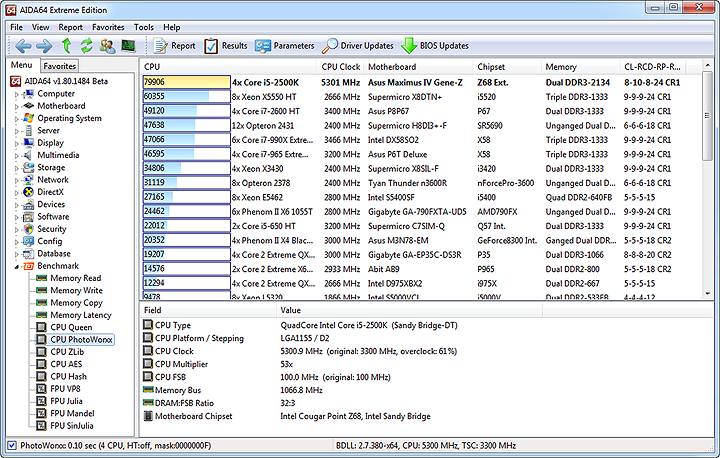Select the Software icon in tree
Screen dimensions: 720x458
[28, 217]
